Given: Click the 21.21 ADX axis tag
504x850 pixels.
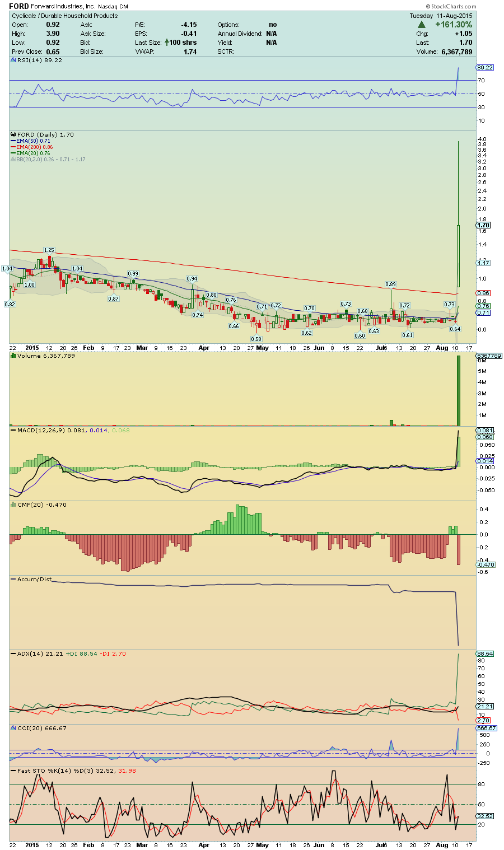Looking at the screenshot, I should [484, 707].
